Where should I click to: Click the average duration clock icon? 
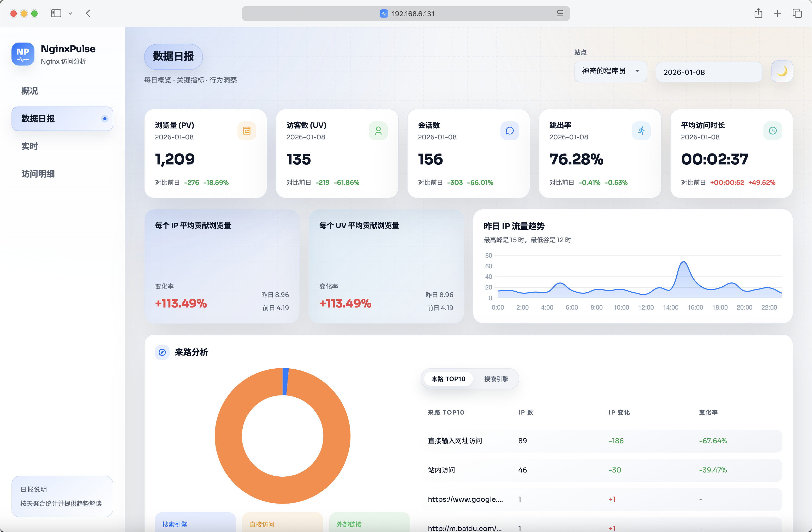click(x=772, y=131)
